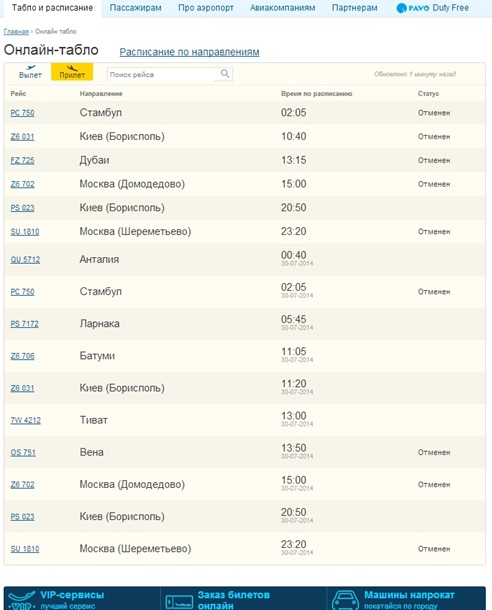Screen dimensions: 492x610
Task: Open flight PS 7172 from Ларнака
Action: click(x=25, y=324)
